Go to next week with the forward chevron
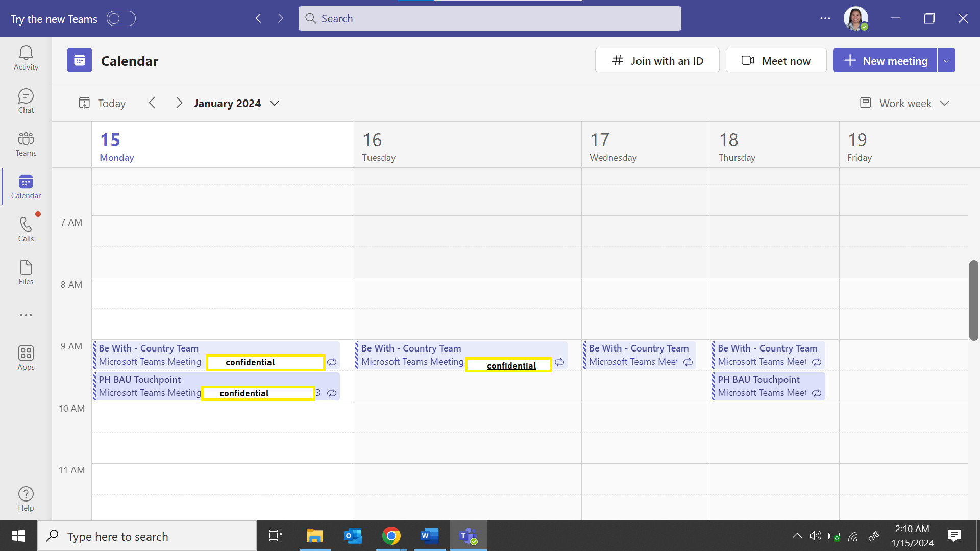This screenshot has width=980, height=551. [x=179, y=103]
